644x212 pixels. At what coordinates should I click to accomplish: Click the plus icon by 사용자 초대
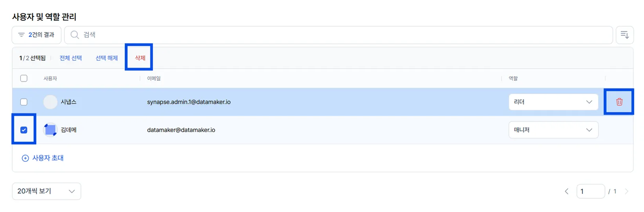[25, 158]
